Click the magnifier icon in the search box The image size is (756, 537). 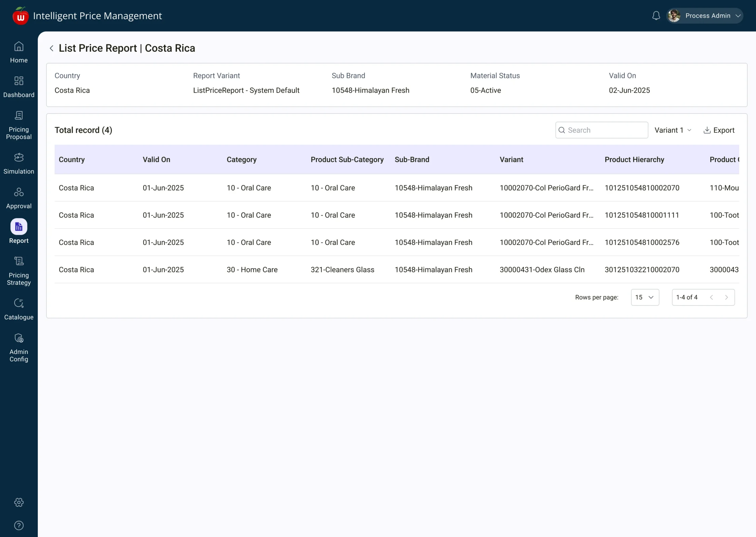562,130
